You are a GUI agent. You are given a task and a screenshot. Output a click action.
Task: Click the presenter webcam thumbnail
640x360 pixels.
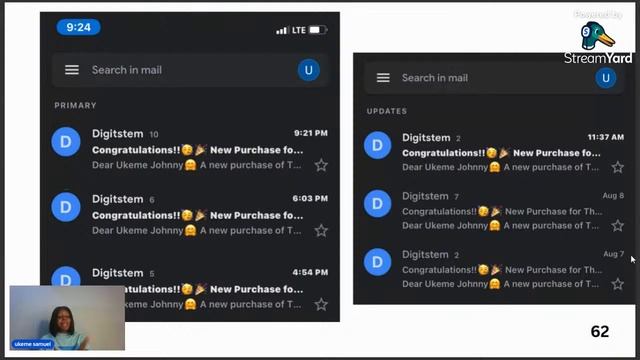coord(67,318)
